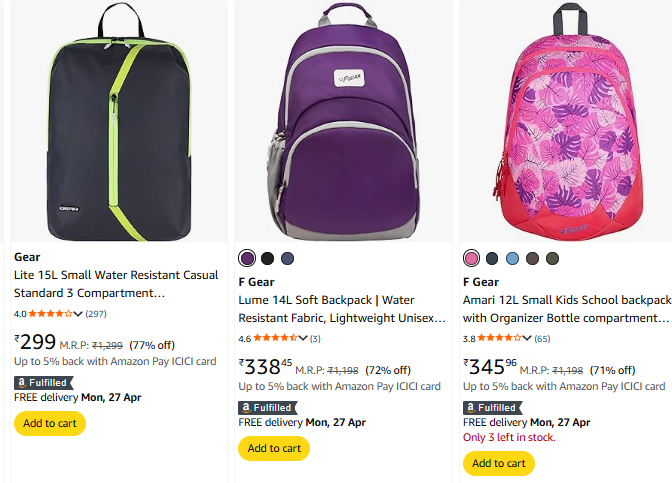The height and width of the screenshot is (483, 672).
Task: Choose the black color option for Lume backpack
Action: tap(267, 258)
